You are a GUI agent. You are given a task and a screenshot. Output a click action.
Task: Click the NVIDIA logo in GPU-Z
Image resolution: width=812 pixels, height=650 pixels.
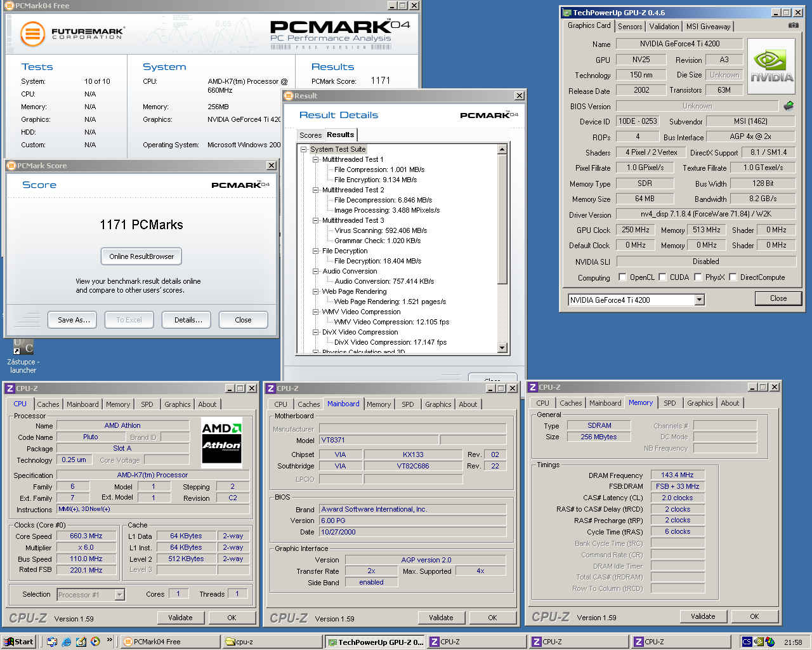[771, 67]
